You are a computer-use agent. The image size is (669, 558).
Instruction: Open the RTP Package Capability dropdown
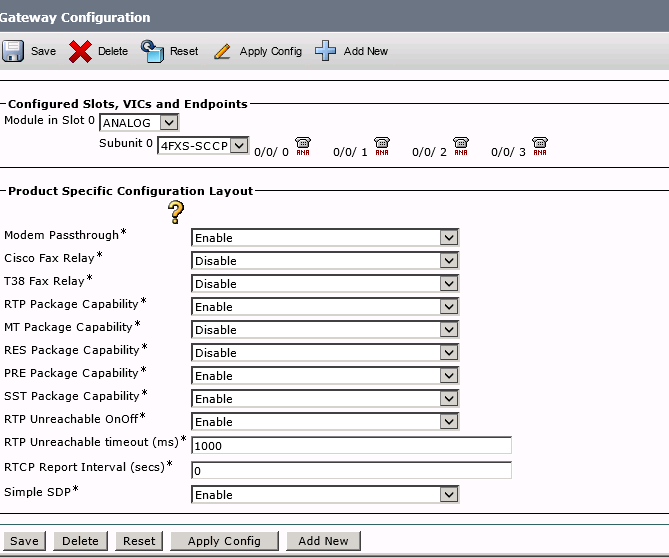click(x=325, y=307)
